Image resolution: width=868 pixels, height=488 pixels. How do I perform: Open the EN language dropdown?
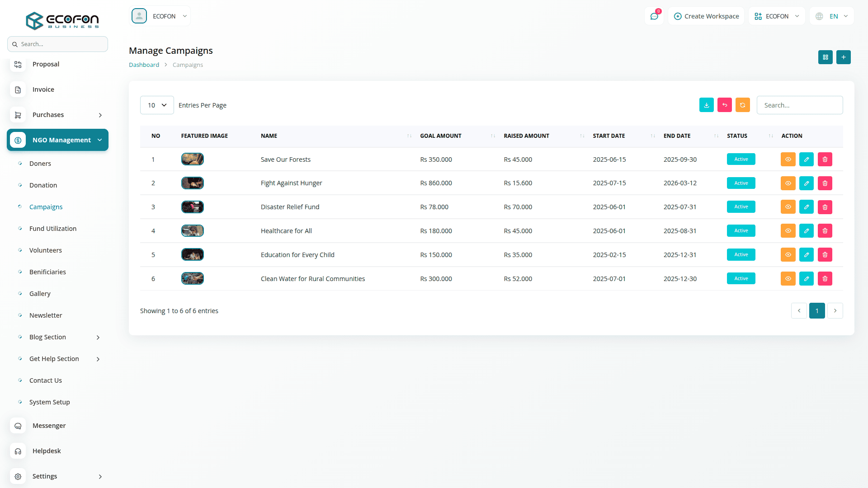[833, 16]
